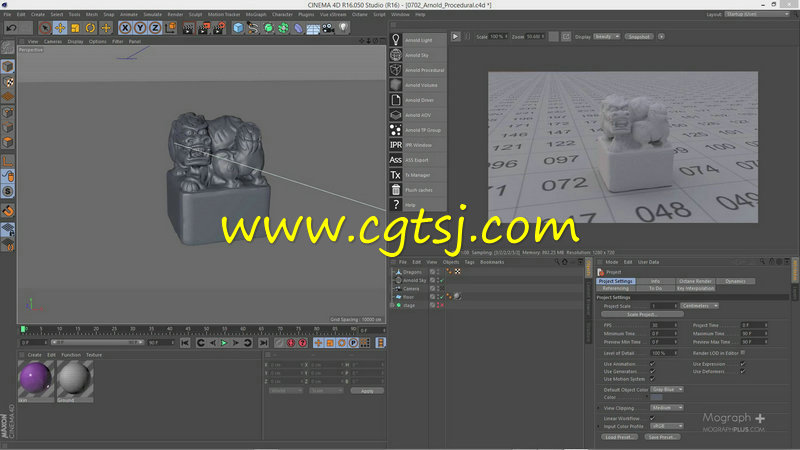Click Render View clapperboard icon

pos(188,28)
